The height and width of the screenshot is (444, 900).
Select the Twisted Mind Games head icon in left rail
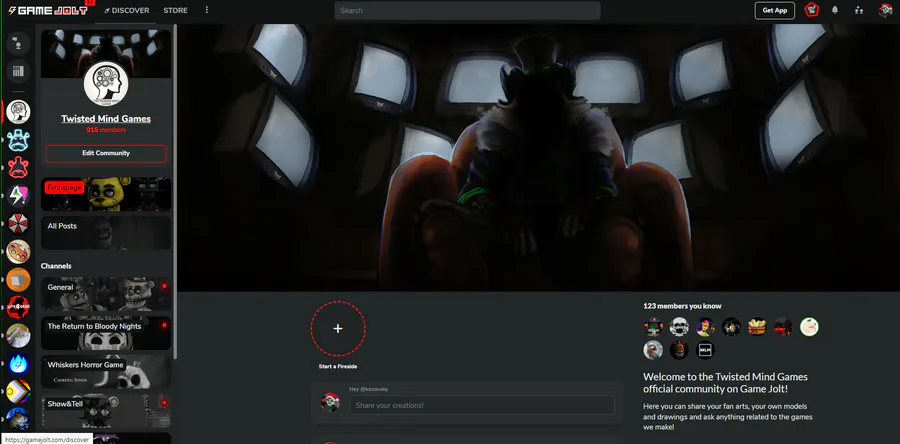coord(18,111)
